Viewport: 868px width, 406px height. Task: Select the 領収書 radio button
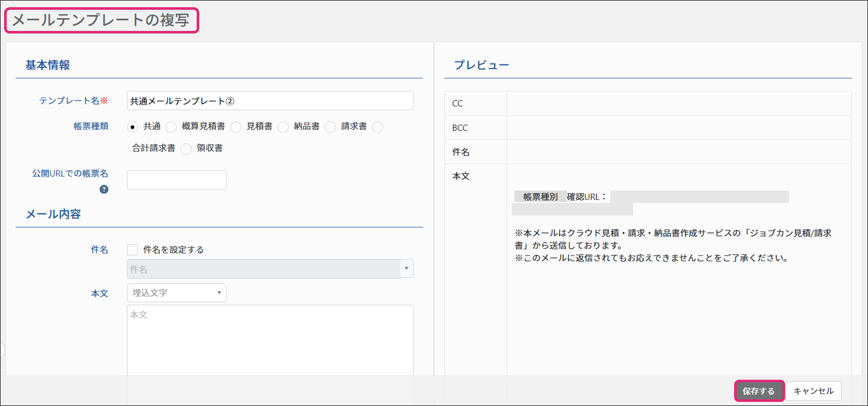(x=186, y=149)
